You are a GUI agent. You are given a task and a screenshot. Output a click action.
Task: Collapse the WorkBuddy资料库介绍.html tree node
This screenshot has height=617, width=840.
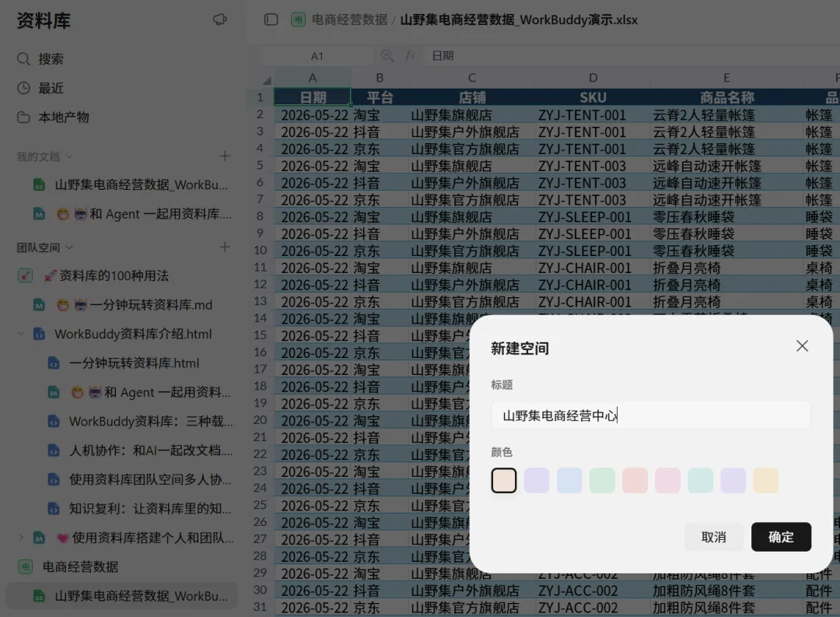(21, 334)
